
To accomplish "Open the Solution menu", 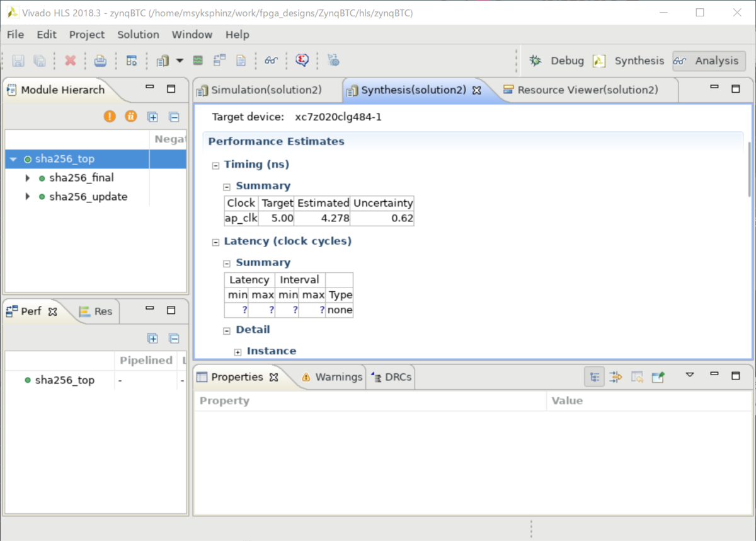I will pyautogui.click(x=138, y=35).
